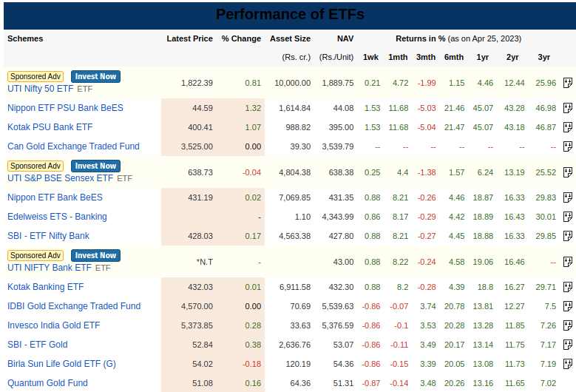Open Birla Sun Life Gold ETF (G) link

pyautogui.click(x=61, y=364)
